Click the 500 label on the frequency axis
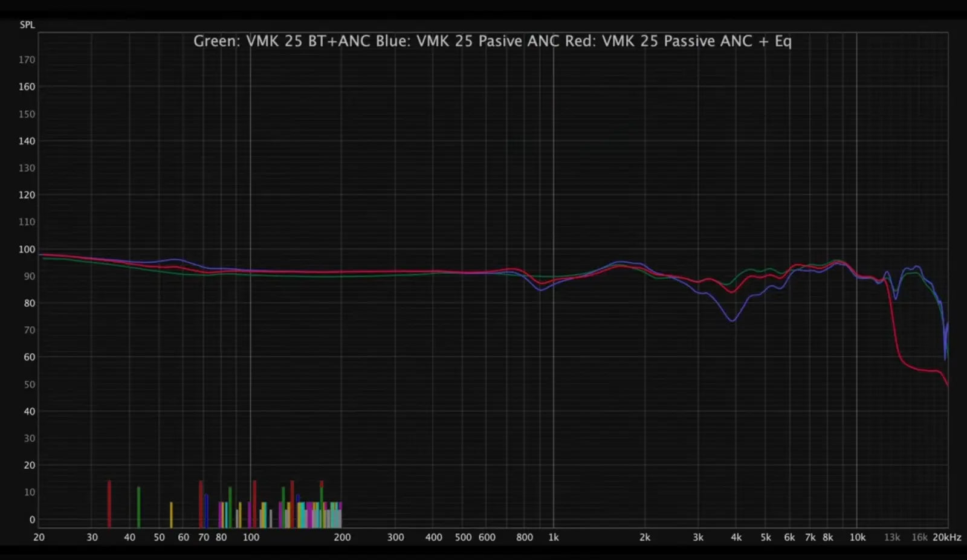Screen dimensions: 967x560 (463, 537)
